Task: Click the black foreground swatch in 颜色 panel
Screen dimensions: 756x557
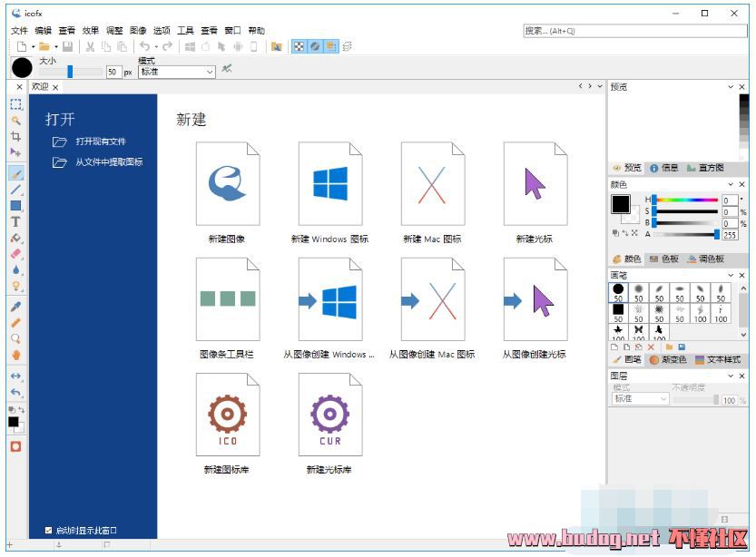Action: (621, 204)
